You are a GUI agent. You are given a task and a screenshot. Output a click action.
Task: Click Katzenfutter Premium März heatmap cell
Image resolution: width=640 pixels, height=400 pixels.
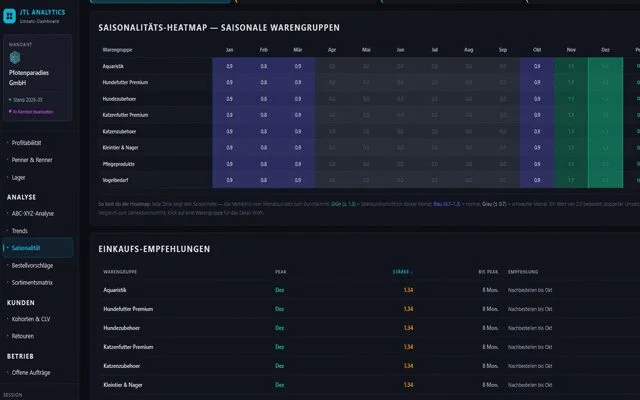pyautogui.click(x=298, y=115)
